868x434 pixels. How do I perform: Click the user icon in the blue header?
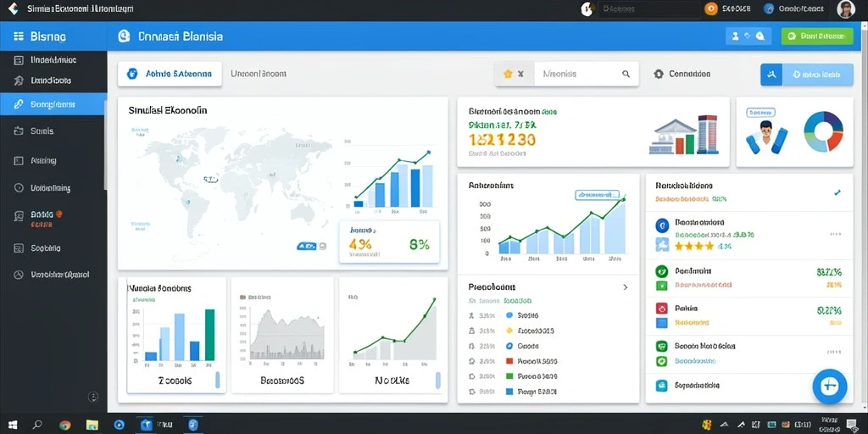pyautogui.click(x=736, y=36)
